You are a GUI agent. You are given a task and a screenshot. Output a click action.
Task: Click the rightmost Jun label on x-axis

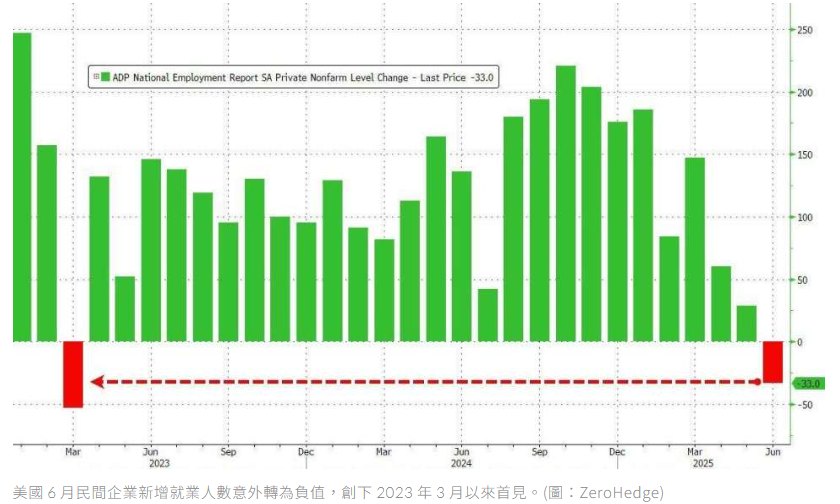(772, 451)
